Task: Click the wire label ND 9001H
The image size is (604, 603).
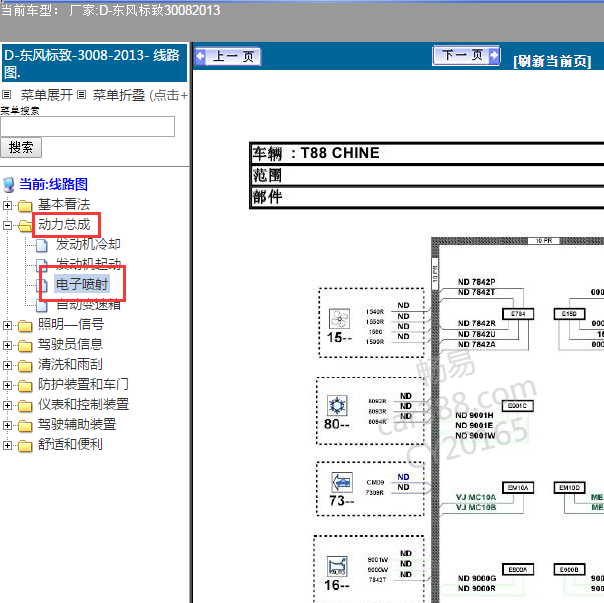Action: coord(475,415)
